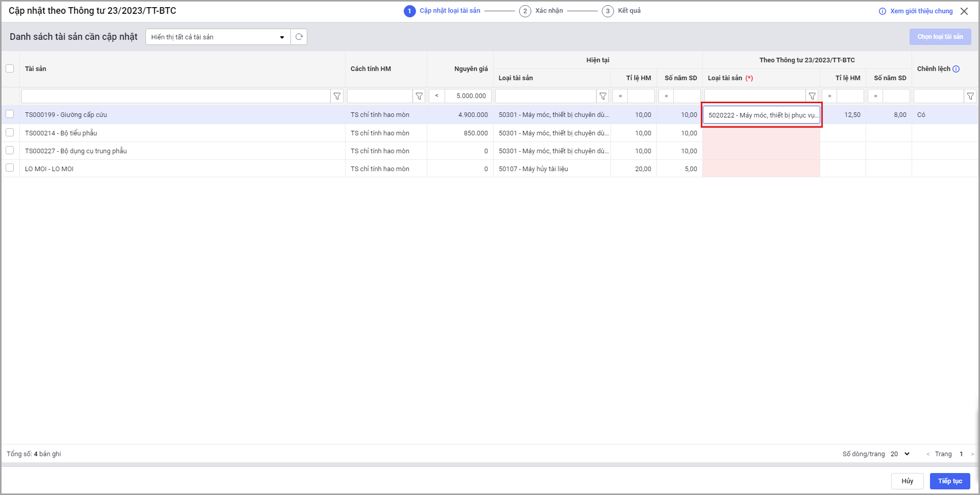Viewport: 980px width, 495px height.
Task: Open the rows-per-page dropdown showing 20
Action: (900, 454)
